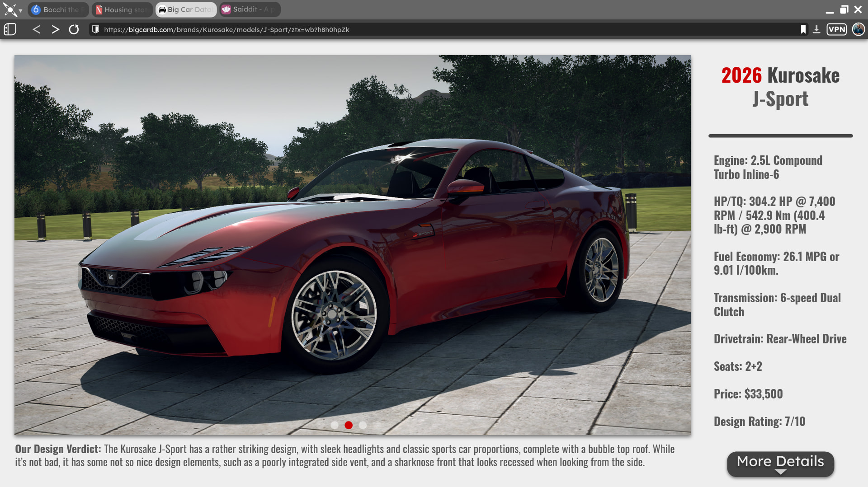
Task: Reload the current page
Action: tap(74, 30)
